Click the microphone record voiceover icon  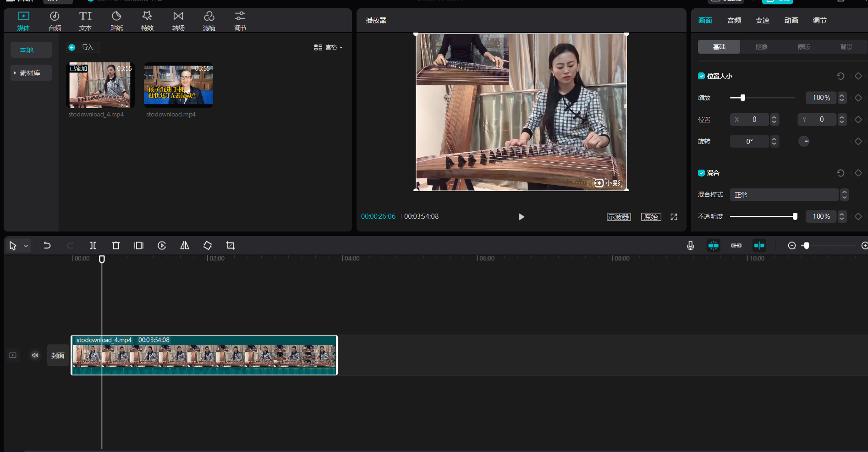(x=690, y=246)
